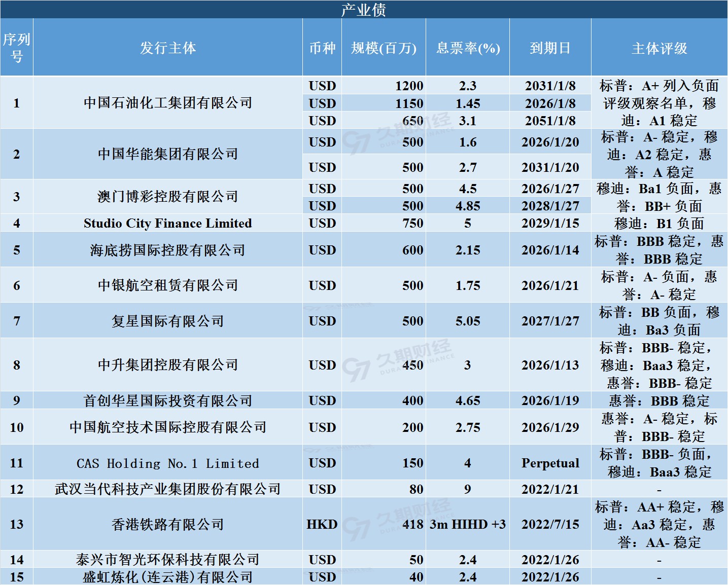
Task: Click issuer 复星国际有限公司
Action: pos(168,321)
